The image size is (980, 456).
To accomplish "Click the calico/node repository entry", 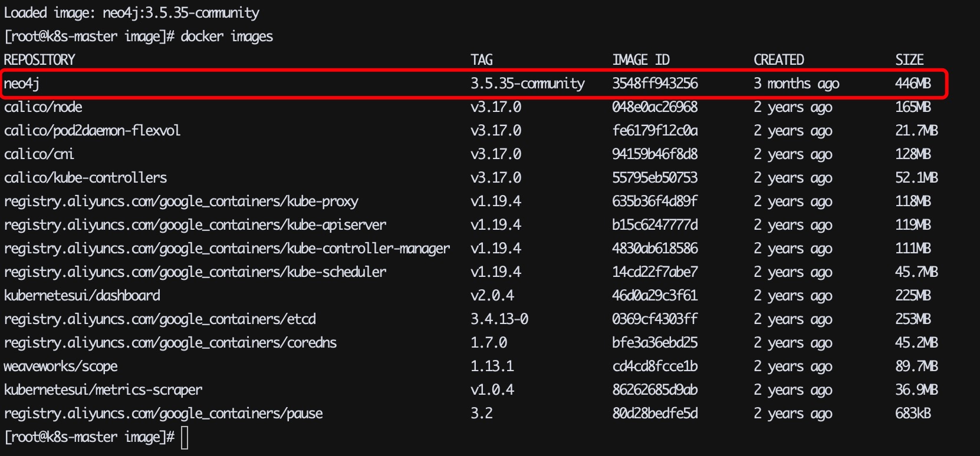I will tap(43, 107).
